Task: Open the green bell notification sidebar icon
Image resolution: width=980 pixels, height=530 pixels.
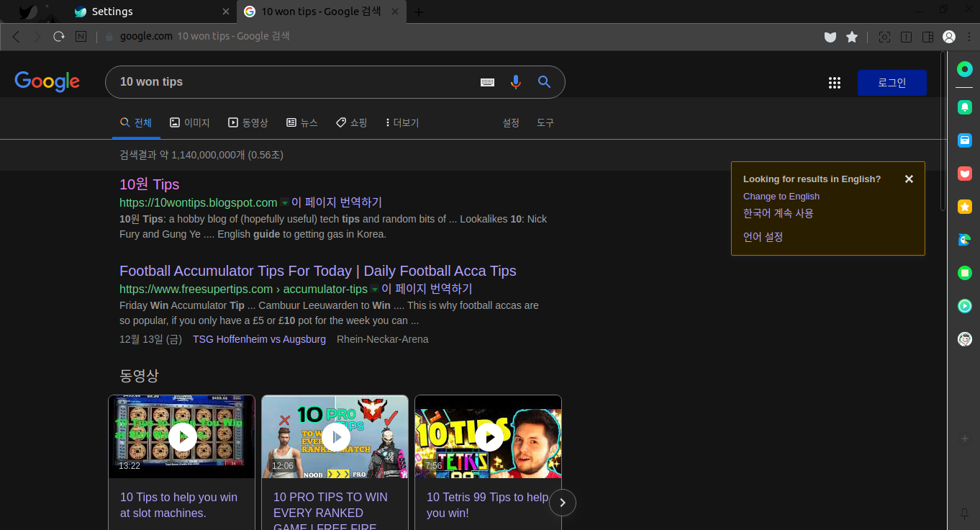Action: pos(965,107)
